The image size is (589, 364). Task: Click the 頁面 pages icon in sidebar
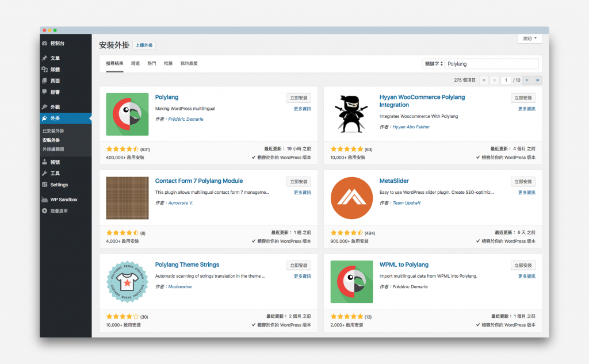pos(45,81)
